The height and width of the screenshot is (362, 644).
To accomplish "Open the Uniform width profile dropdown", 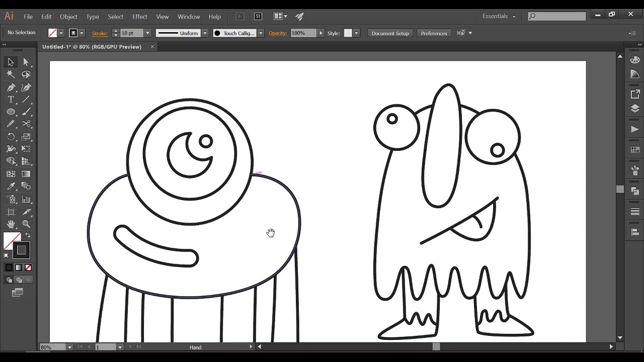I will point(205,33).
